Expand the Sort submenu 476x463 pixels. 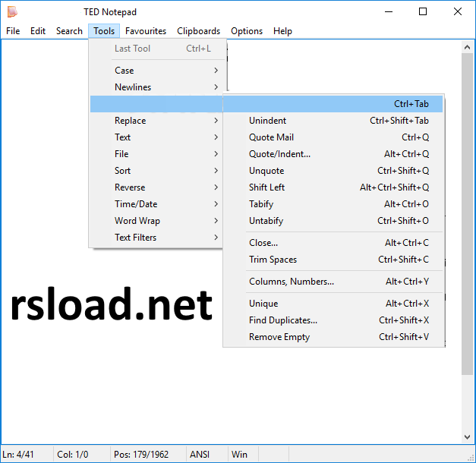[x=156, y=171]
